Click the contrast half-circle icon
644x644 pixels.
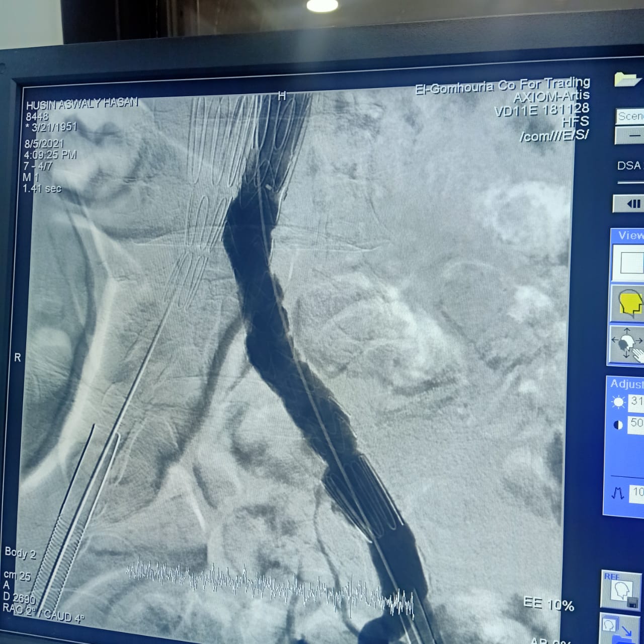tap(618, 425)
